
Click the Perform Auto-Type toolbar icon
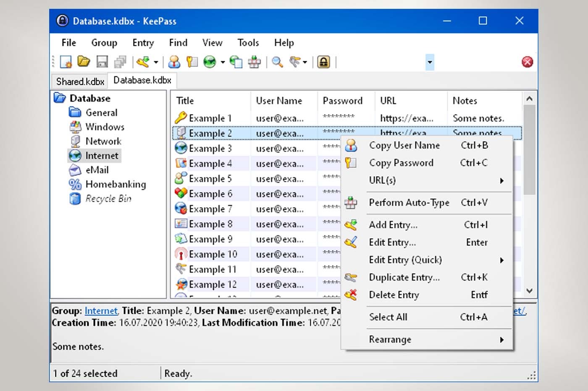coord(254,62)
